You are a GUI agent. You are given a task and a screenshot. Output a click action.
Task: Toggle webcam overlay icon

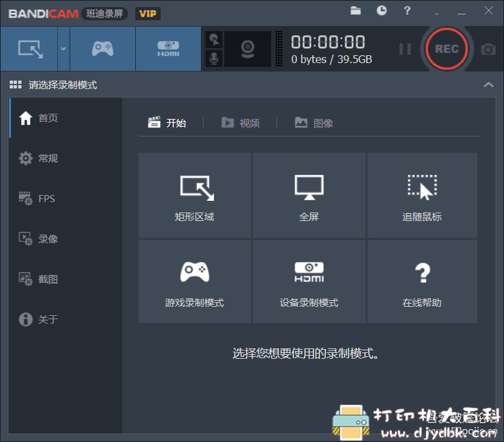[248, 49]
